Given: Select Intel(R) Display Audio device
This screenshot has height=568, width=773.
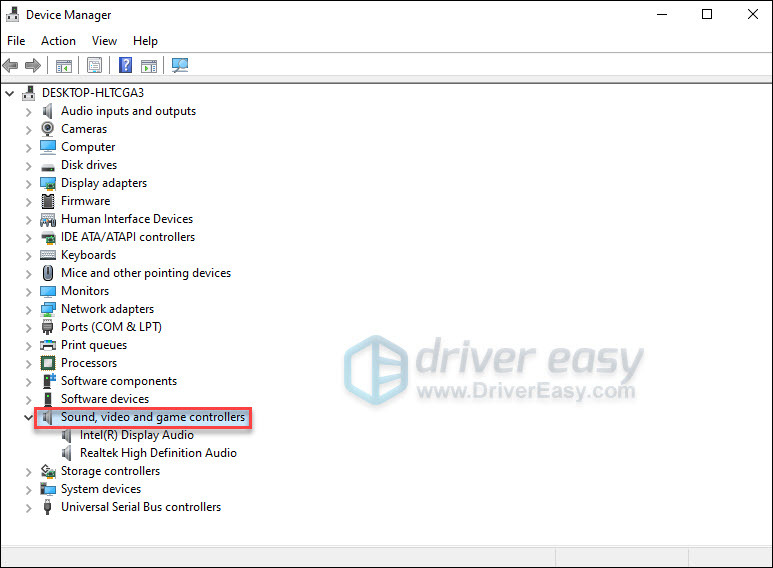Looking at the screenshot, I should (137, 435).
